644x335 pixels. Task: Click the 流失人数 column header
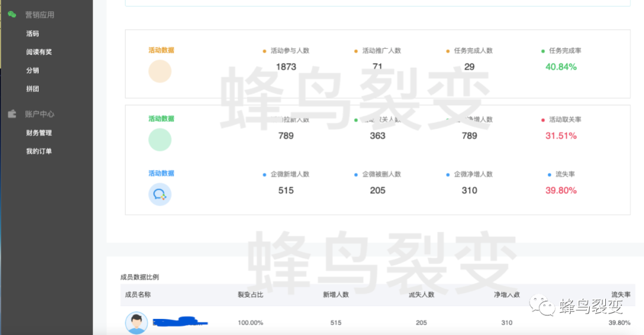(x=421, y=294)
